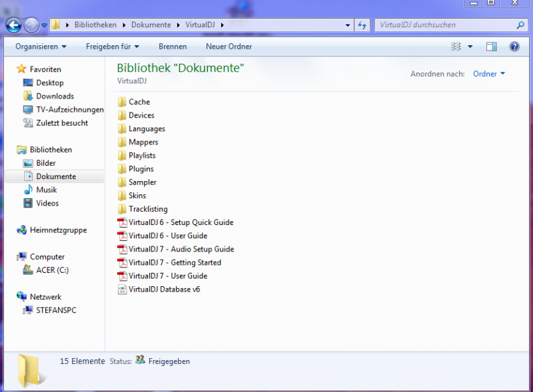Select the Cache folder icon

[122, 102]
